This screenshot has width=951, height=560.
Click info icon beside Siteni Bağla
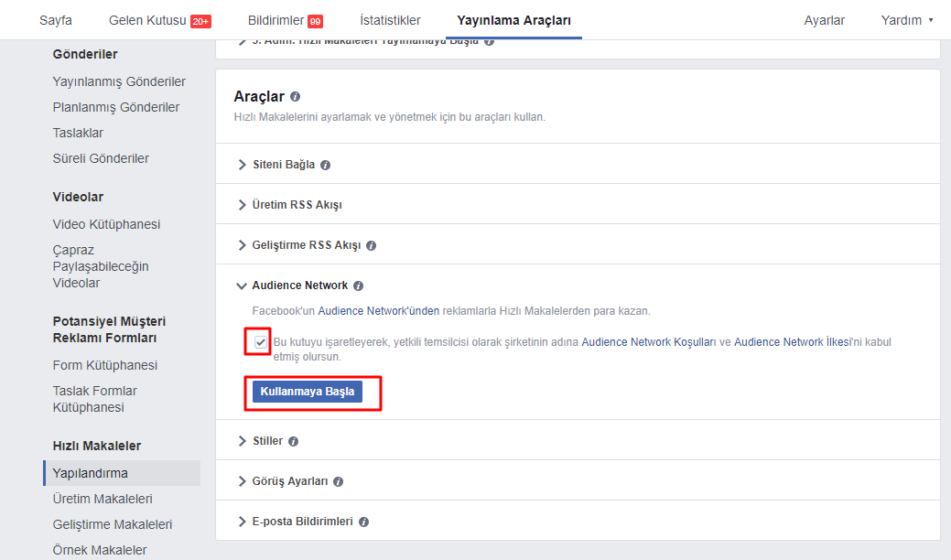coord(325,166)
